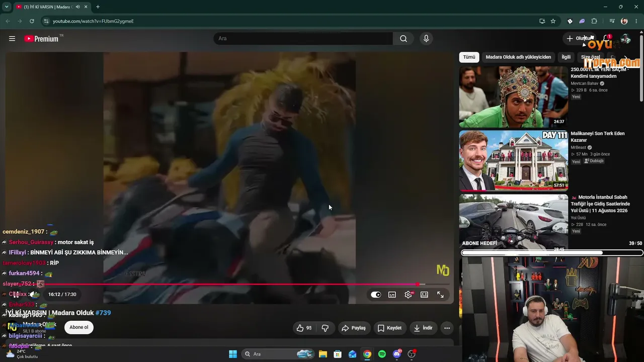Image resolution: width=644 pixels, height=362 pixels.
Task: Open the OBS Studio taskbar icon
Action: tap(412, 354)
